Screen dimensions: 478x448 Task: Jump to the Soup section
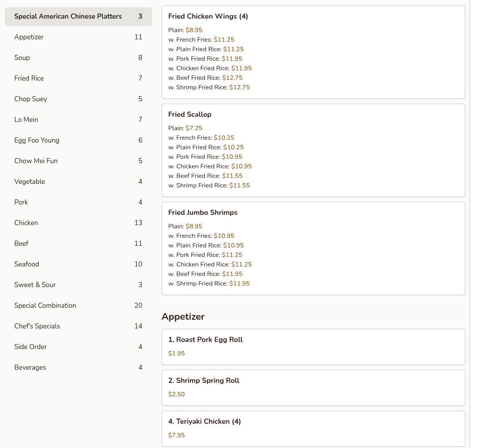(x=78, y=58)
